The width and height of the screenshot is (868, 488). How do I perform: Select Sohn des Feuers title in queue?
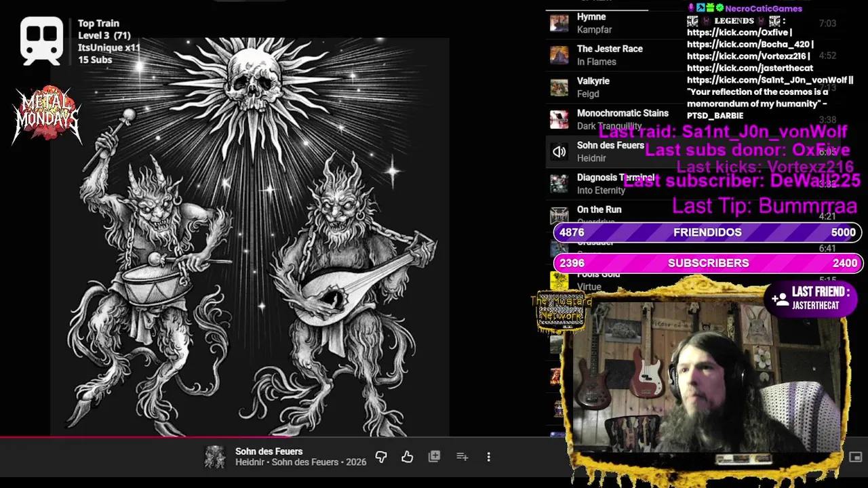(x=610, y=145)
